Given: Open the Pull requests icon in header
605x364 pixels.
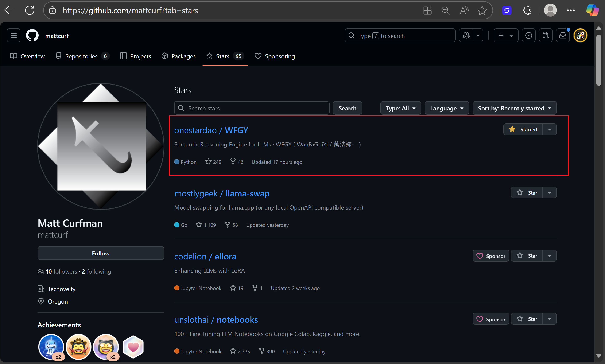Looking at the screenshot, I should 546,36.
